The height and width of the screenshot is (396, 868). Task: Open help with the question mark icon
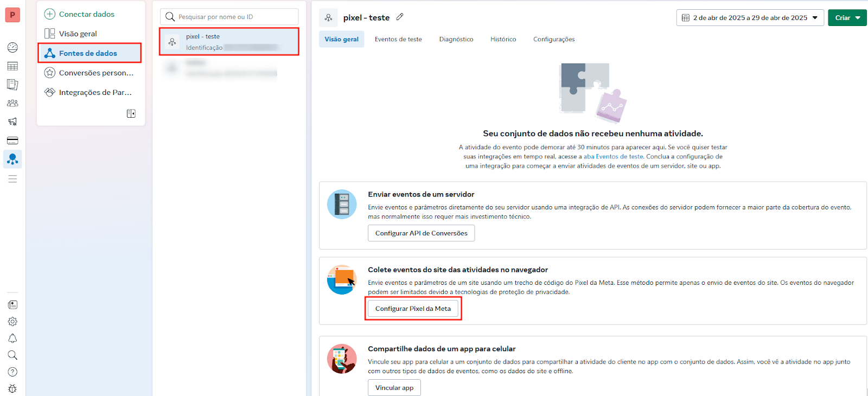coord(12,372)
